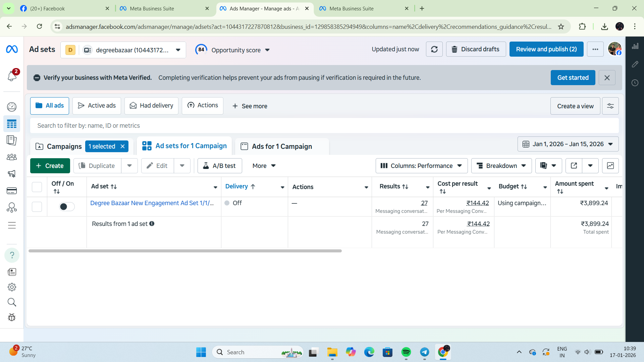644x362 pixels.
Task: Check the Degree Bazaar ad set checkbox
Action: [x=37, y=206]
